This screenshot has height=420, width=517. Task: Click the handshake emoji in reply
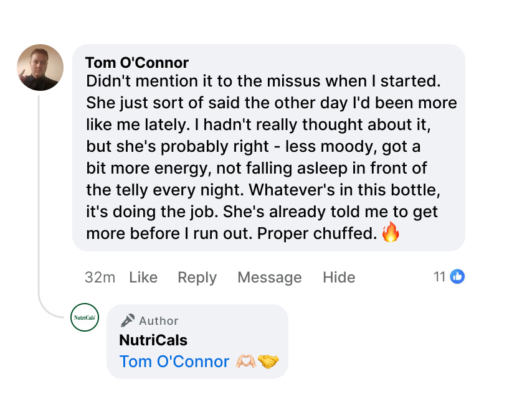[x=268, y=362]
